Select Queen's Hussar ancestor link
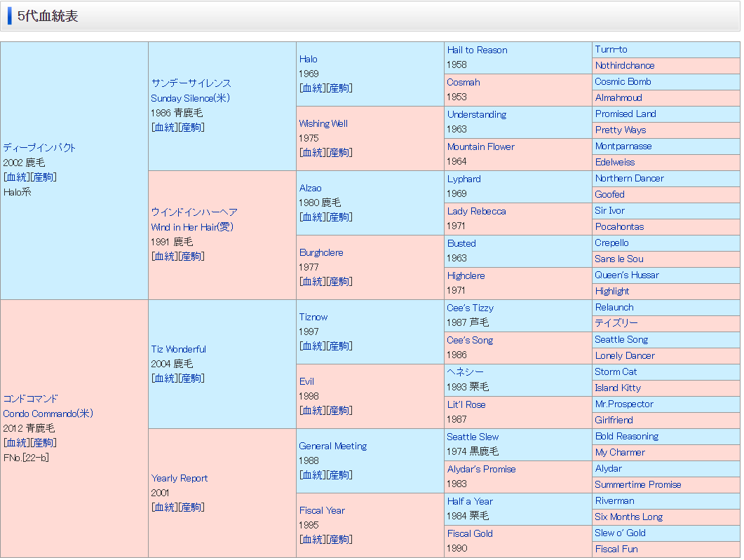Screen dimensions: 744x560 click(628, 275)
